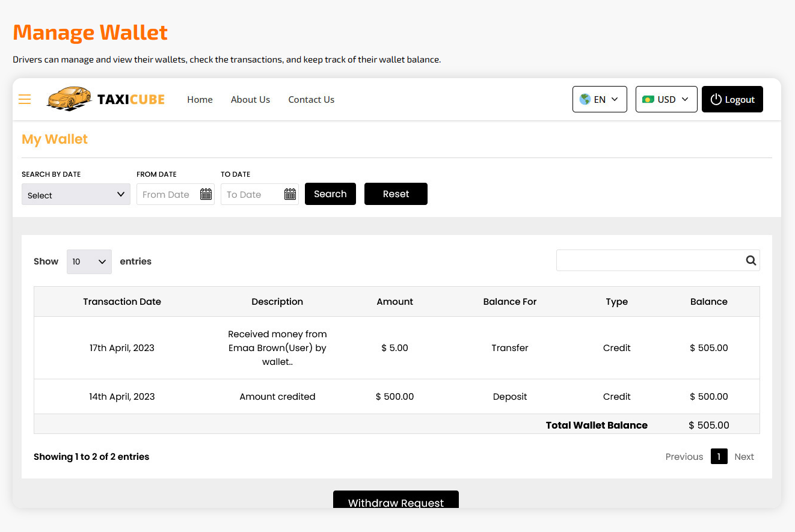
Task: Click the Total Wallet Balance label
Action: (x=597, y=425)
